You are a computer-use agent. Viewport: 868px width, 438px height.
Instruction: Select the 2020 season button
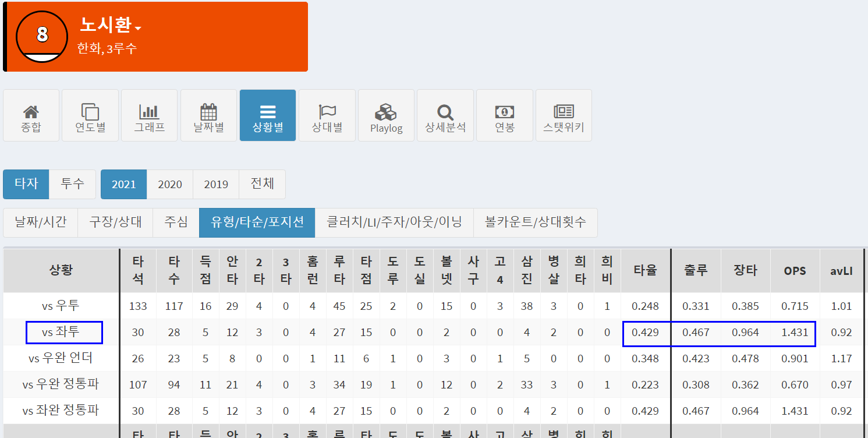170,184
